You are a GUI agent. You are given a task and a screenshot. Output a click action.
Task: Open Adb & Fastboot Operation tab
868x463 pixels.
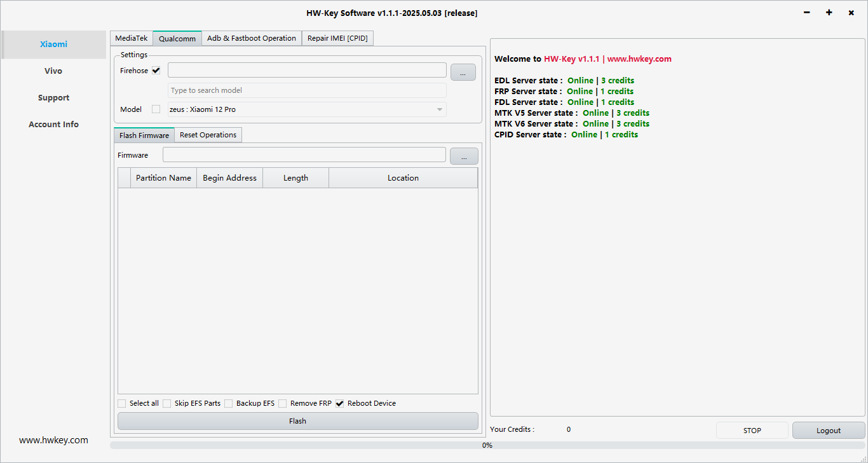(252, 38)
